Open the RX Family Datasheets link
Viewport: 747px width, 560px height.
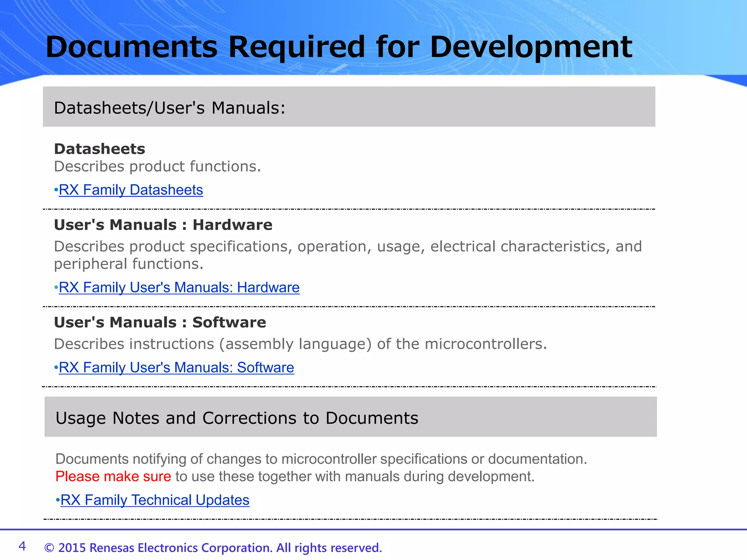[x=131, y=190]
